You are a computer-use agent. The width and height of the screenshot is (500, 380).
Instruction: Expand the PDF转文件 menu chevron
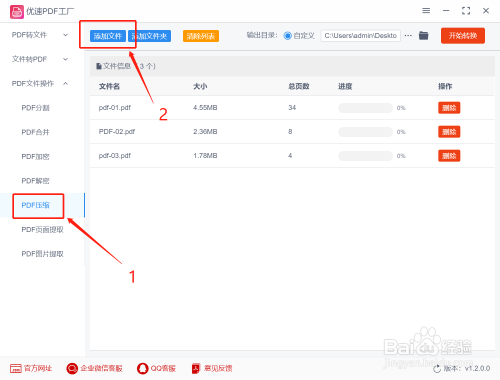point(66,35)
